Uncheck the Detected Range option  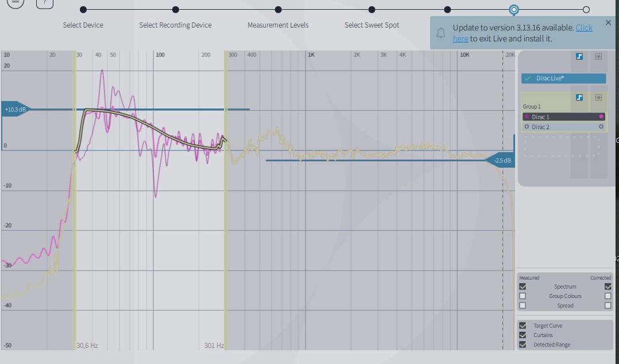point(523,344)
